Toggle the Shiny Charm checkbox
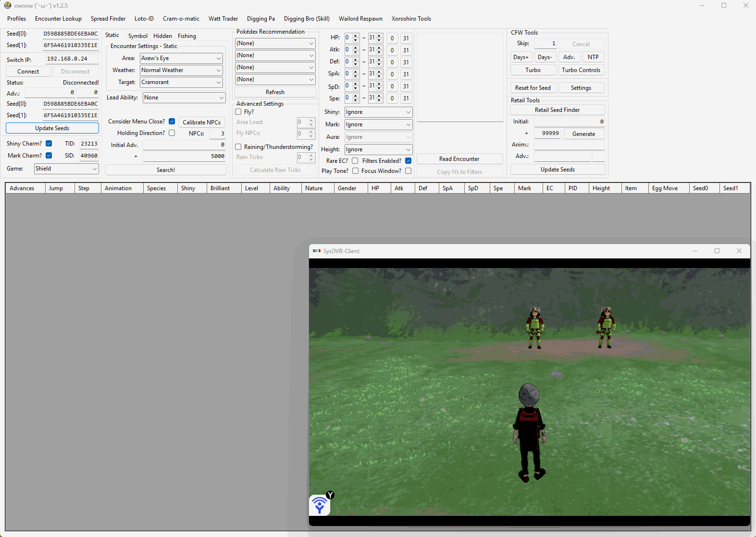756x537 pixels. [x=49, y=144]
